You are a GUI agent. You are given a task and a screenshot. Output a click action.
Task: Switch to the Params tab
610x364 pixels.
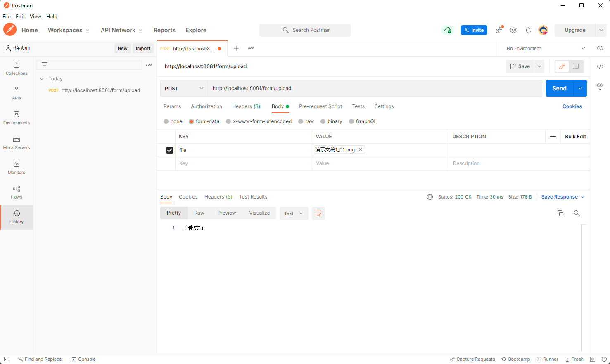(172, 106)
